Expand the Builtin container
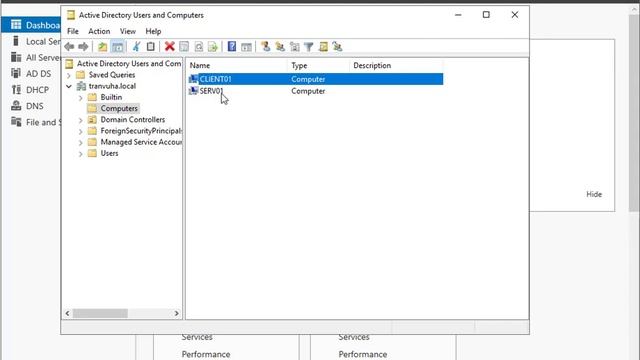Viewport: 640px width, 360px height. [x=80, y=98]
